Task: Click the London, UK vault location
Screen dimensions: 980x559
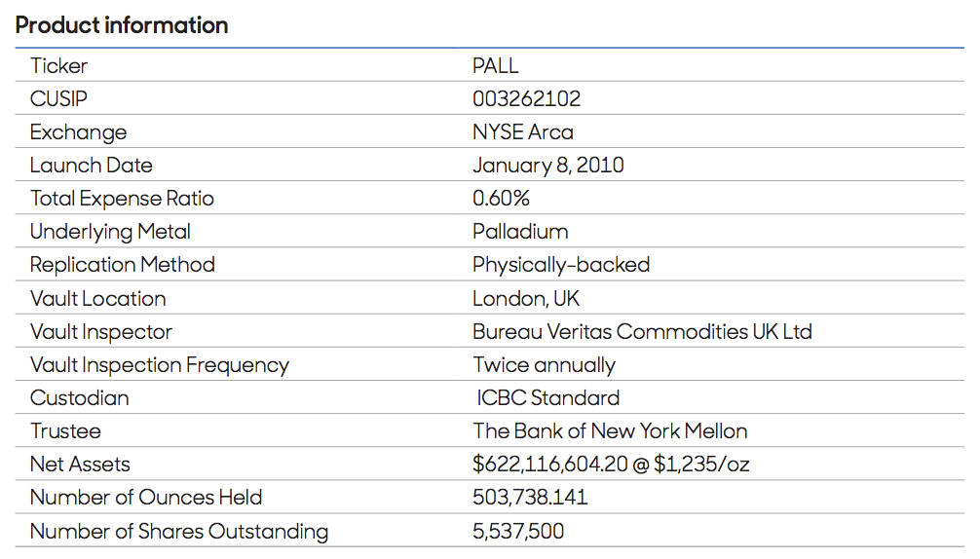Action: 525,299
